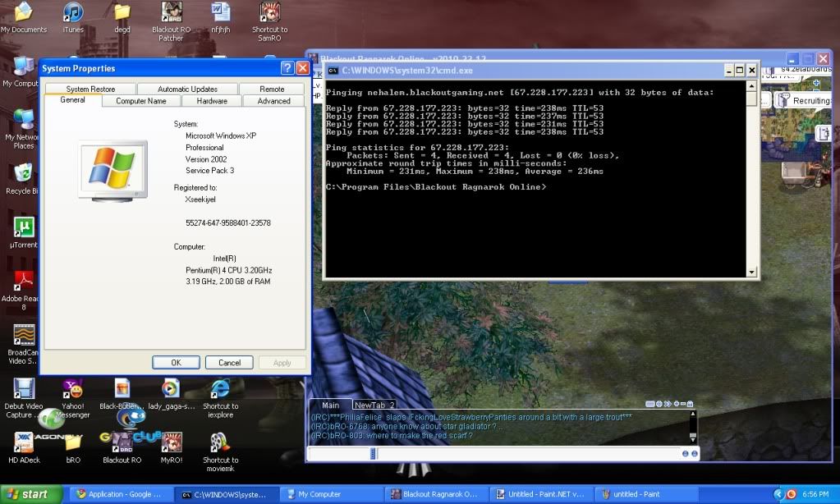The height and width of the screenshot is (504, 840).
Task: Launch the µTorrent desktop icon
Action: 24,227
